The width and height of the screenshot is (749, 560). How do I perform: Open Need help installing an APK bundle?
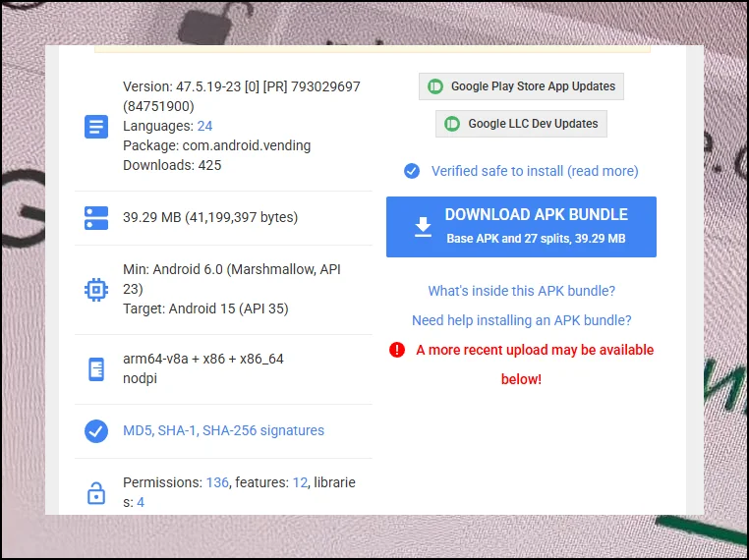521,320
